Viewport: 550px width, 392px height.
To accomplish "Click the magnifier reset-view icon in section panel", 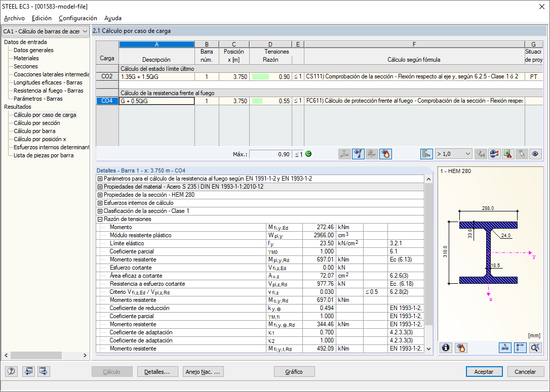I will coord(535,347).
